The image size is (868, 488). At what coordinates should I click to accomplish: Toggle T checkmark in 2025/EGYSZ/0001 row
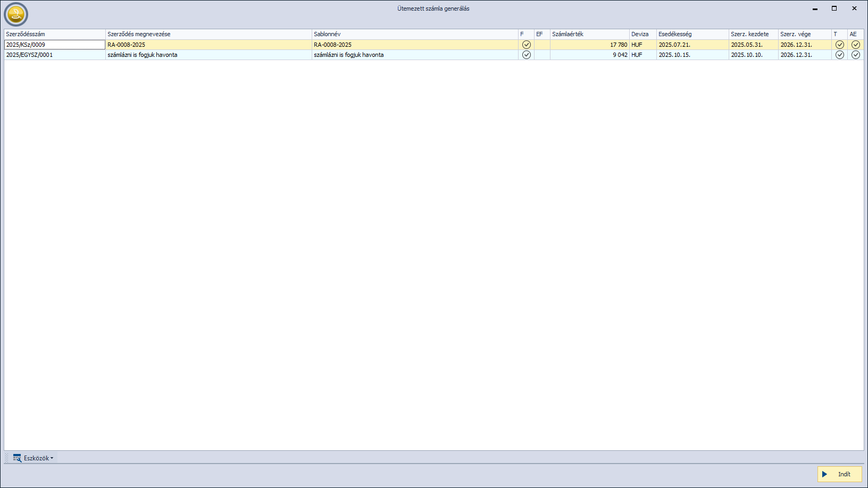[x=839, y=55]
